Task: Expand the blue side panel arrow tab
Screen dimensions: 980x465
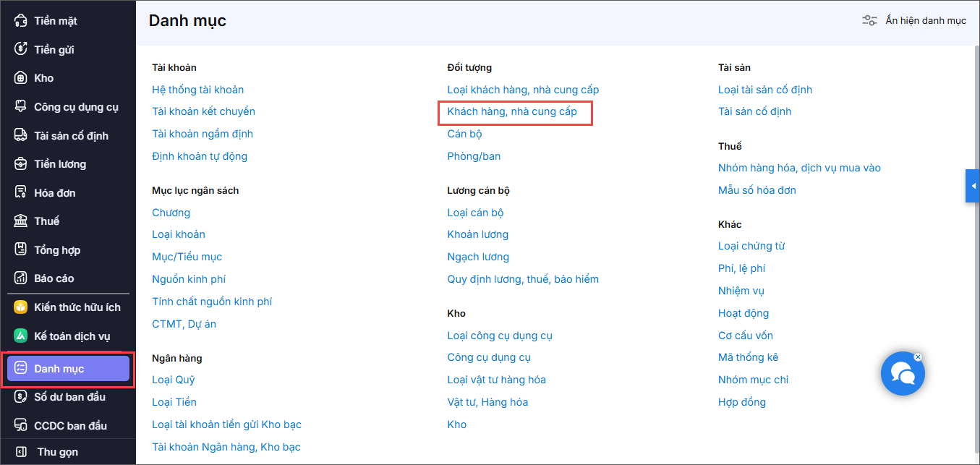Action: click(973, 187)
